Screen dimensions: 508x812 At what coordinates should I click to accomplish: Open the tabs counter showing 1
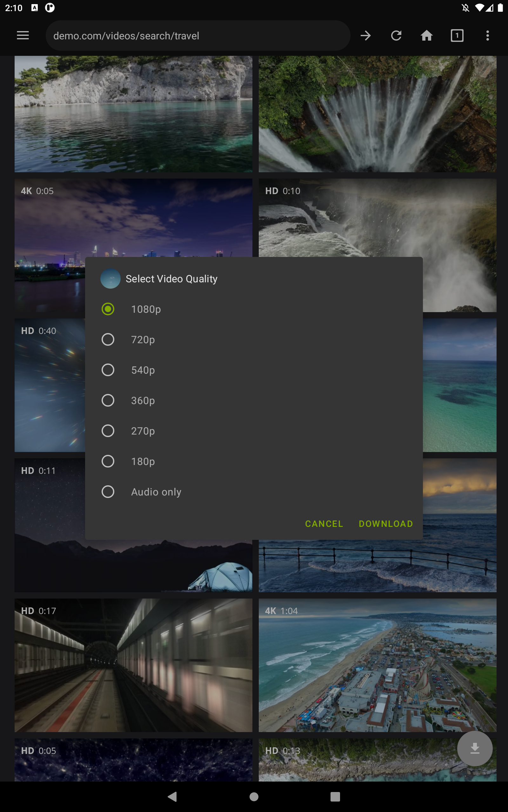[x=457, y=36]
